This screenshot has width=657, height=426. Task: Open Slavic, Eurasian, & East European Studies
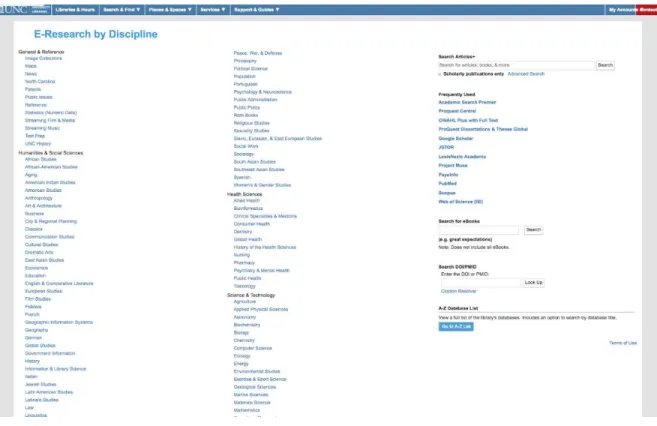click(x=278, y=139)
